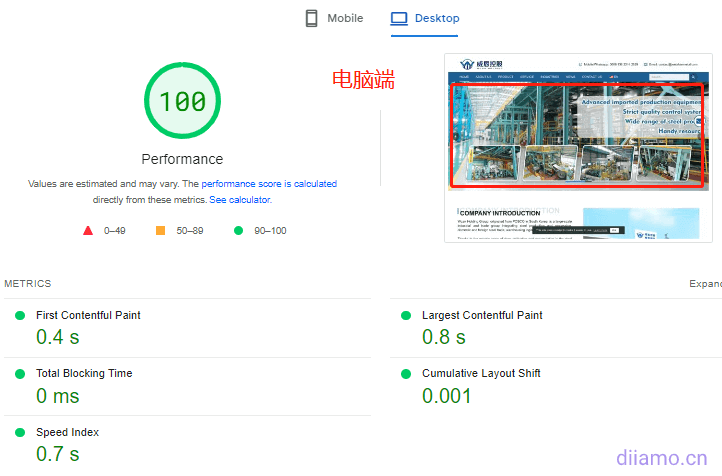Open the "performance score is calculated" link
The image size is (722, 476).
pos(269,184)
